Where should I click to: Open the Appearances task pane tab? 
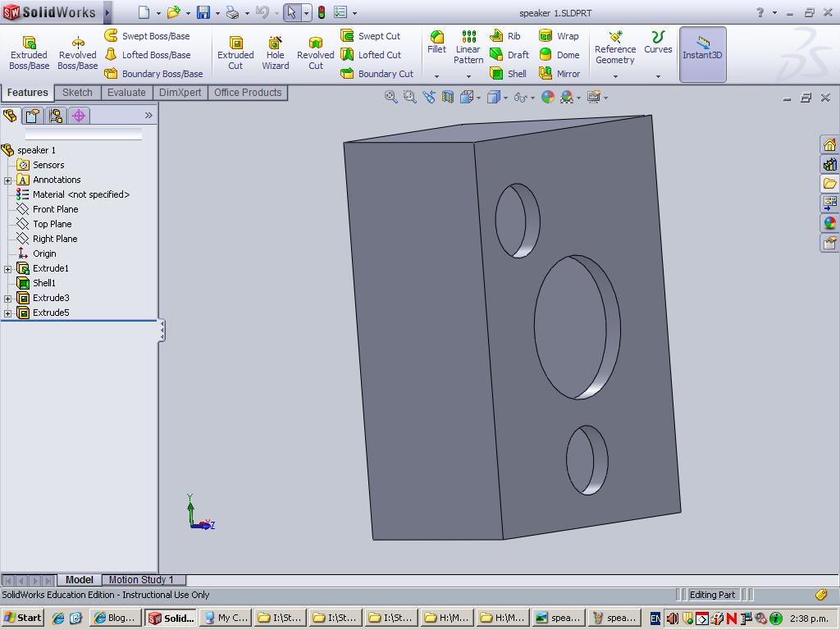(829, 222)
